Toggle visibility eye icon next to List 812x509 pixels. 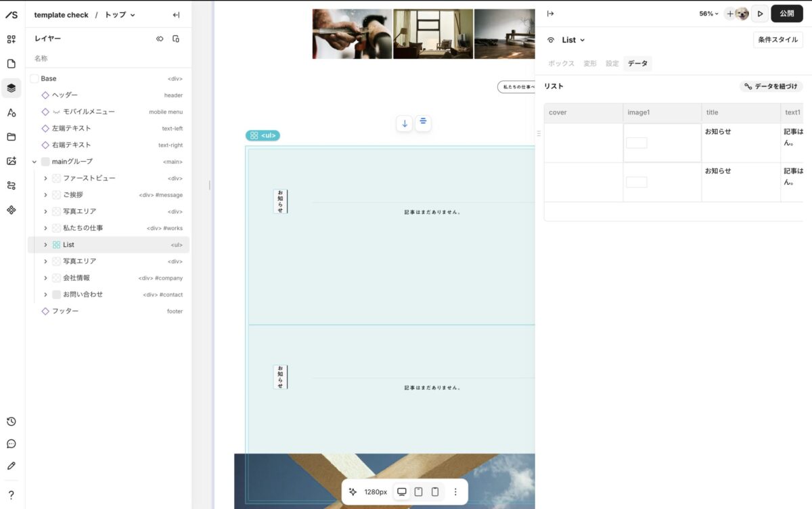[551, 40]
